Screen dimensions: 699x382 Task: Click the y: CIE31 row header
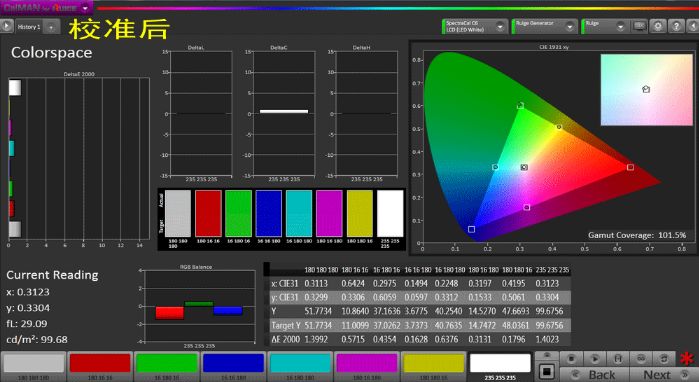pyautogui.click(x=285, y=297)
